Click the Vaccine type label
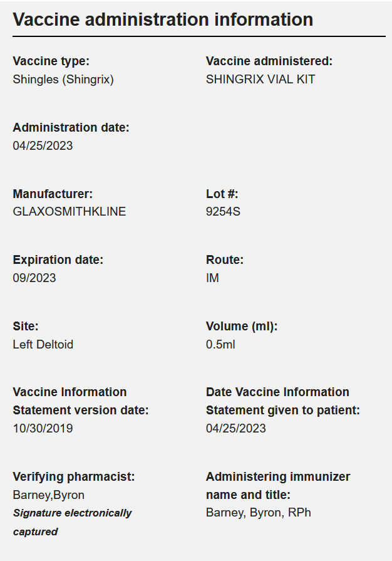 (51, 61)
